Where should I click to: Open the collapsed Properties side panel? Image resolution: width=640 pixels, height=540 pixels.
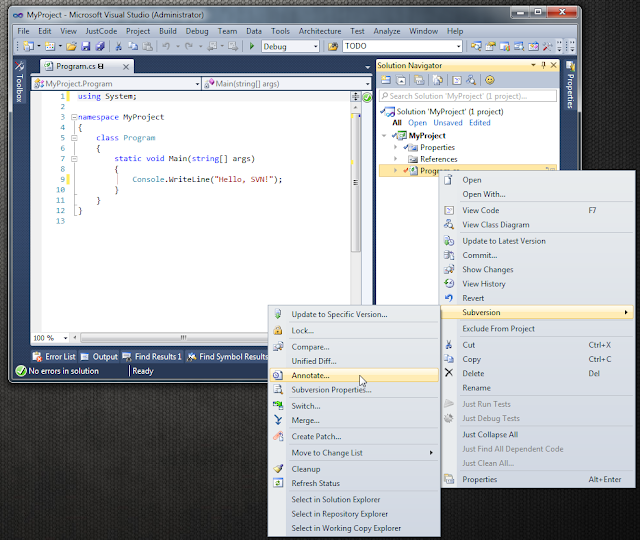[x=570, y=85]
